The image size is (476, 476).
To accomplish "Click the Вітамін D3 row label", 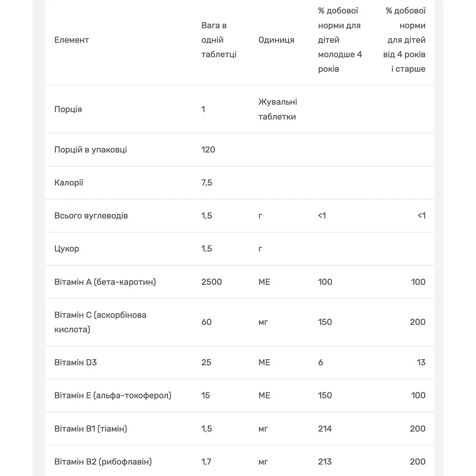I will click(75, 363).
